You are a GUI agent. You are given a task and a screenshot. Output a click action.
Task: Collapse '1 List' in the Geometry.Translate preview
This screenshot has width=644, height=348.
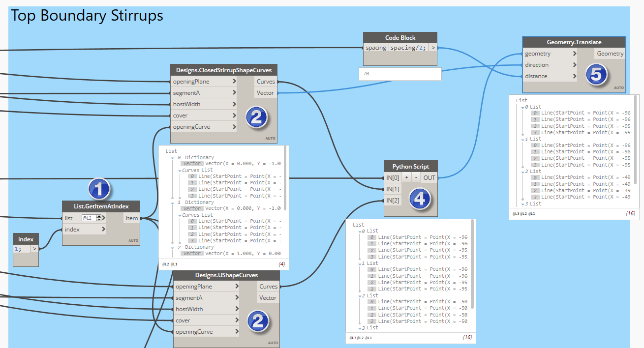pos(522,139)
